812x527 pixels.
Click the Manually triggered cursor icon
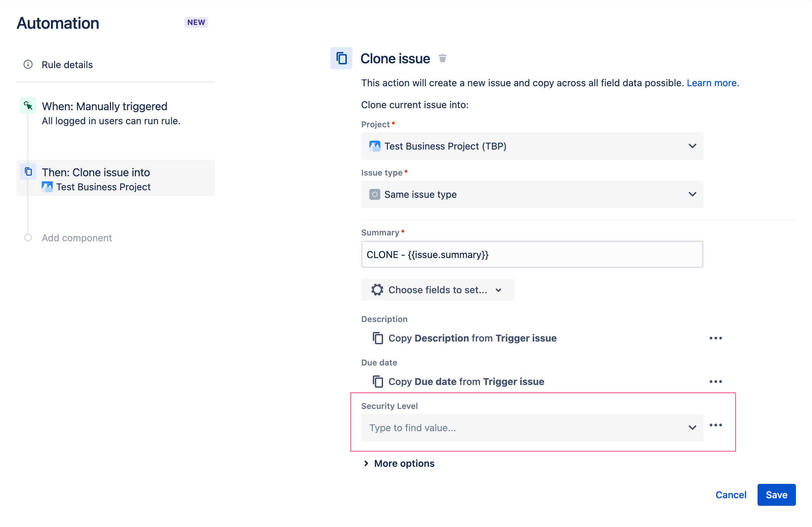[x=28, y=106]
